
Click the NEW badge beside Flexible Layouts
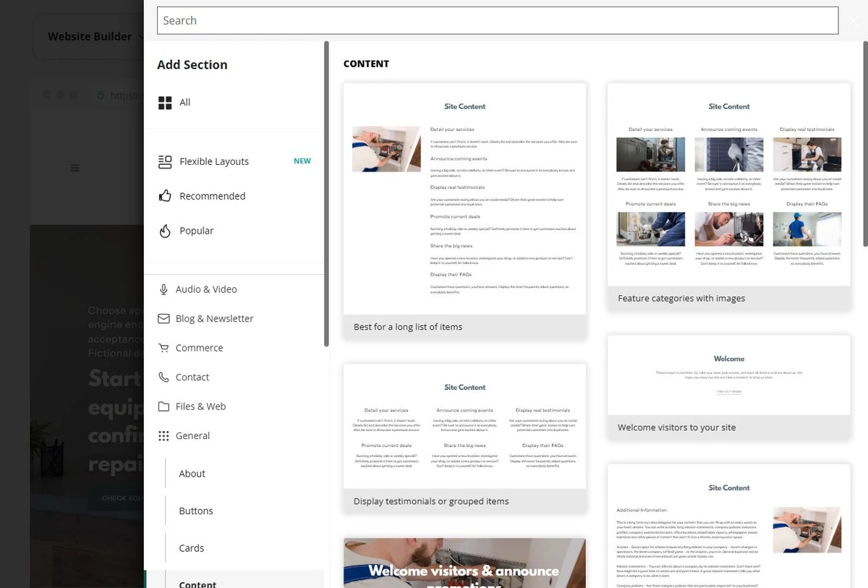[302, 161]
